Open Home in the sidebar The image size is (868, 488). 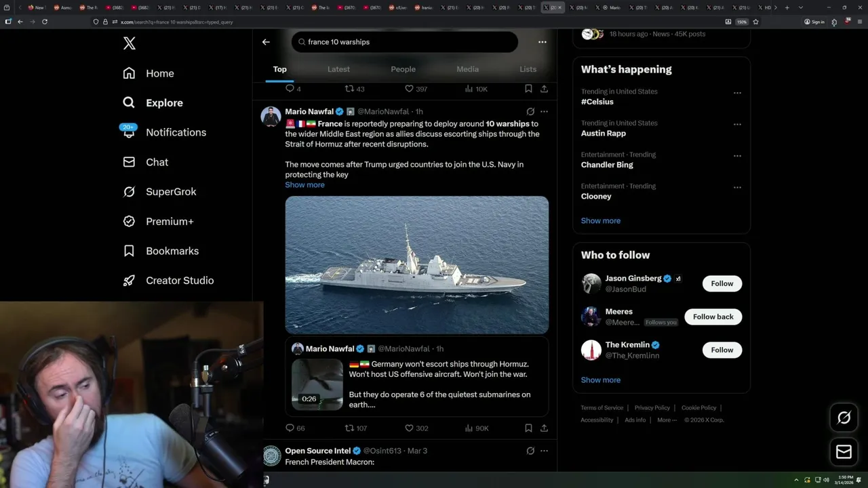coord(149,73)
